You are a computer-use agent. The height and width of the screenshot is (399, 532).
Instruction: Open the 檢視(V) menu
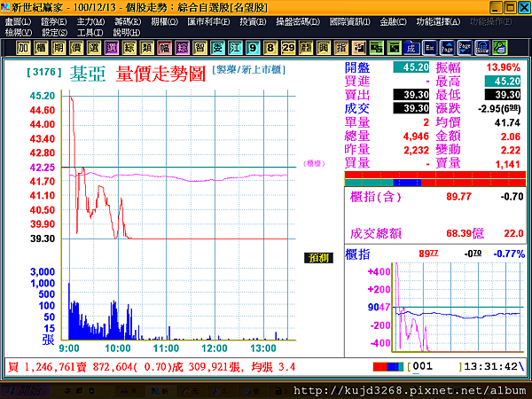click(x=19, y=33)
